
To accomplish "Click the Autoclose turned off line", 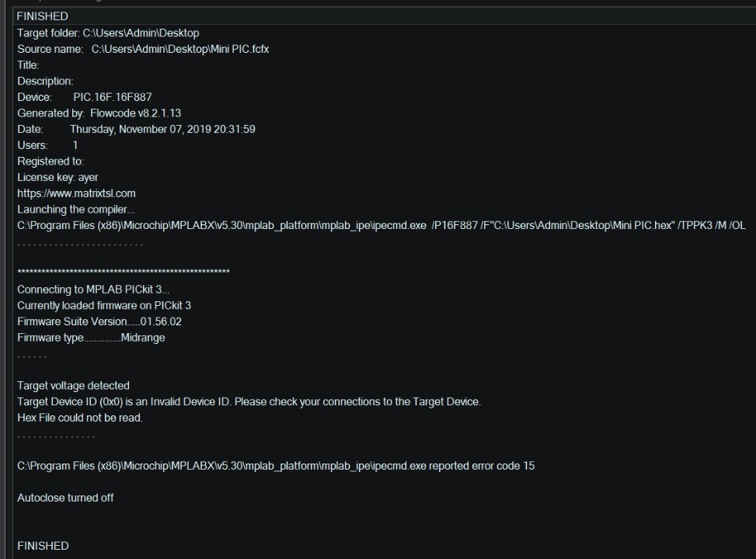I will coord(65,498).
